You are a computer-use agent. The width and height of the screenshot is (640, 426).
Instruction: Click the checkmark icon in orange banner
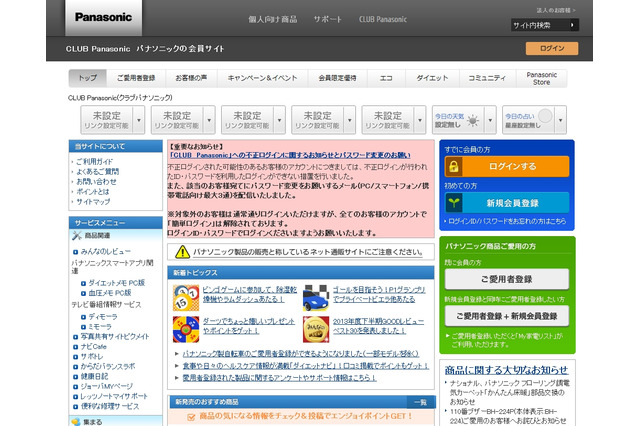[x=191, y=417]
